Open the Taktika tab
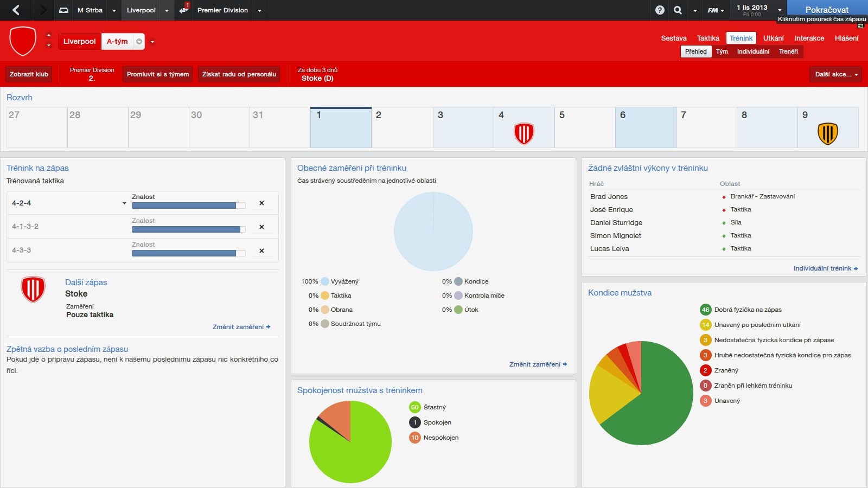This screenshot has height=488, width=868. click(707, 38)
